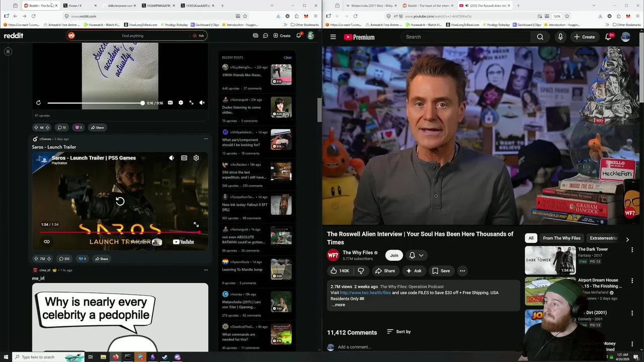644x362 pixels.
Task: Show next suggestion chips arrow
Action: pyautogui.click(x=627, y=239)
